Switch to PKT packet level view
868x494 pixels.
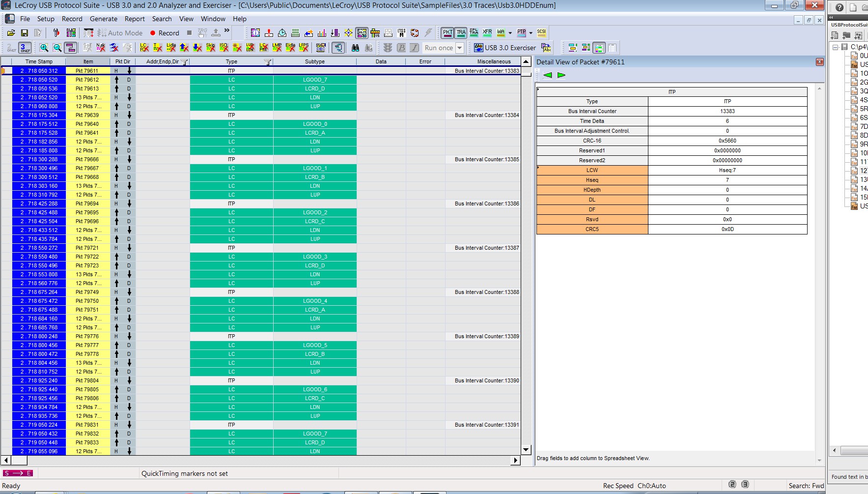(x=448, y=33)
